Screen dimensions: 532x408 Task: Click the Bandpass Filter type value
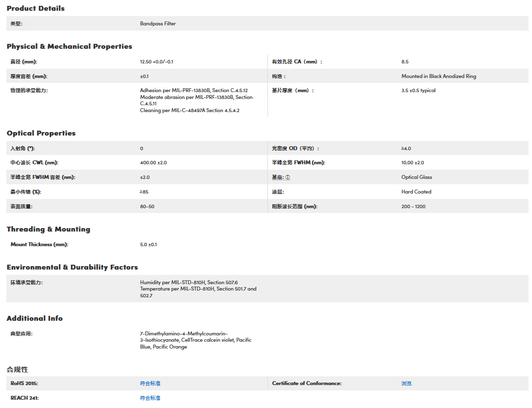click(158, 23)
